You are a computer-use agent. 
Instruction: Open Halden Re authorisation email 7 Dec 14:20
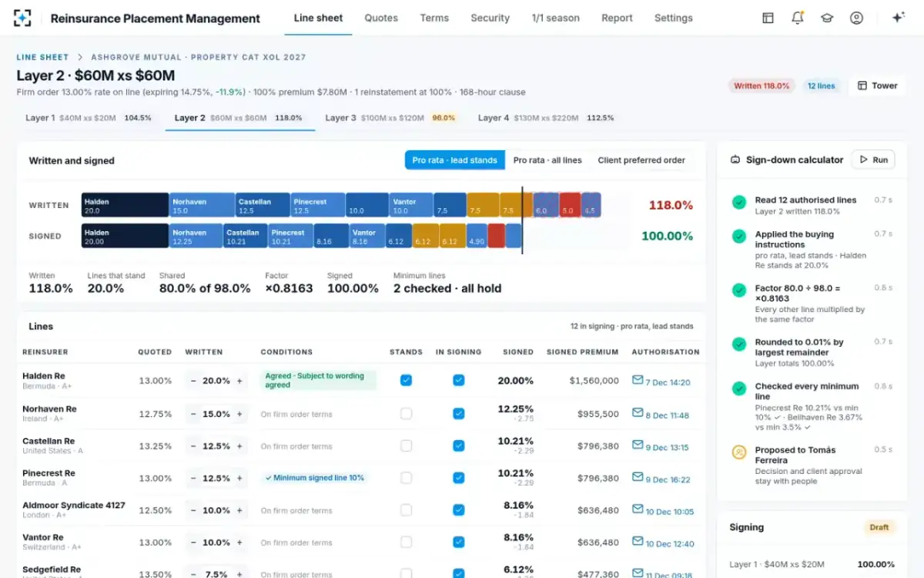[x=661, y=381]
